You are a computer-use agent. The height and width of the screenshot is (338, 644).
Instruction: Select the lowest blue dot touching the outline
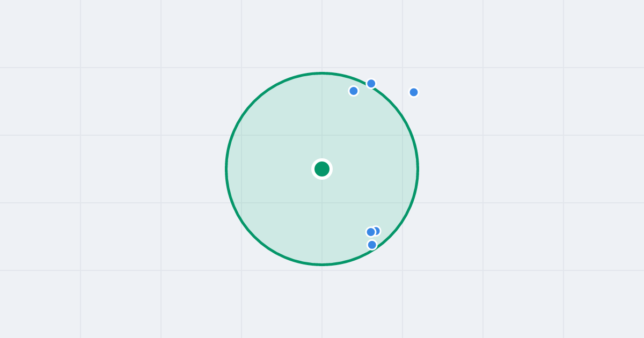(x=372, y=245)
